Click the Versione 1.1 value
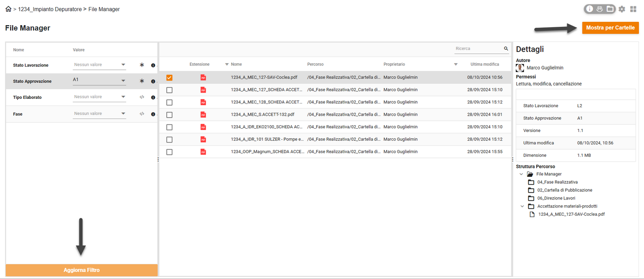The image size is (644, 279). 580,131
